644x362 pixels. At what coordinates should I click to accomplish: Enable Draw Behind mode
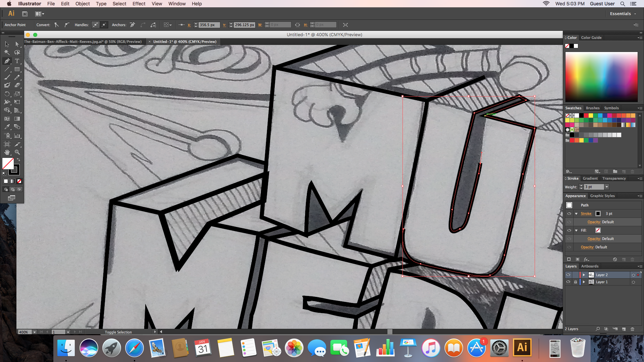(12, 189)
